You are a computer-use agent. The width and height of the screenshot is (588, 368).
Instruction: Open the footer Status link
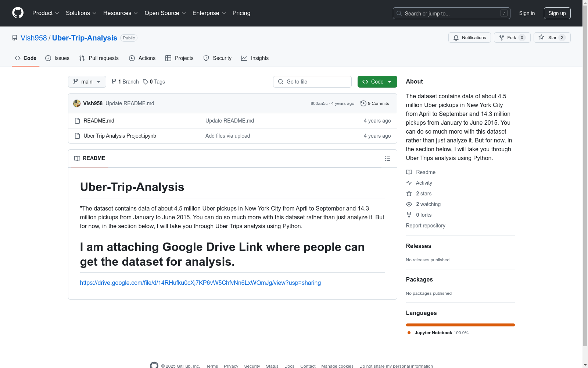pyautogui.click(x=272, y=366)
